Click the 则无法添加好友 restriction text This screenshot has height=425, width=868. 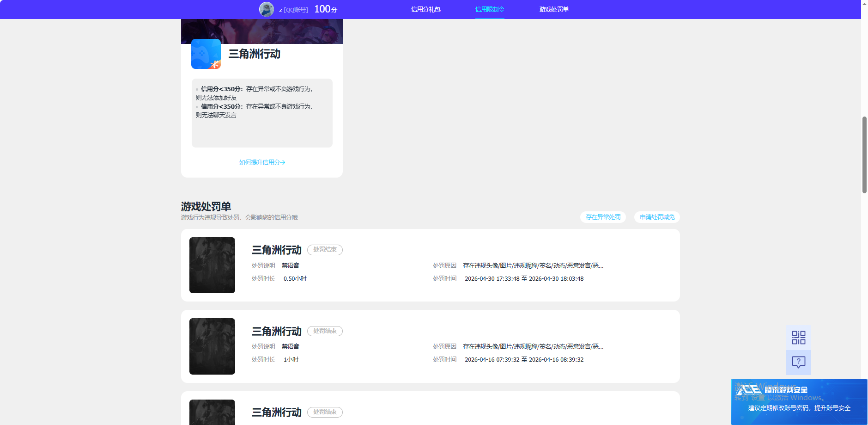pyautogui.click(x=216, y=98)
